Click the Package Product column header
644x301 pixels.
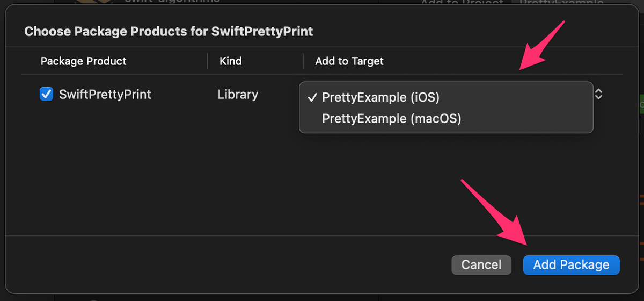[83, 61]
